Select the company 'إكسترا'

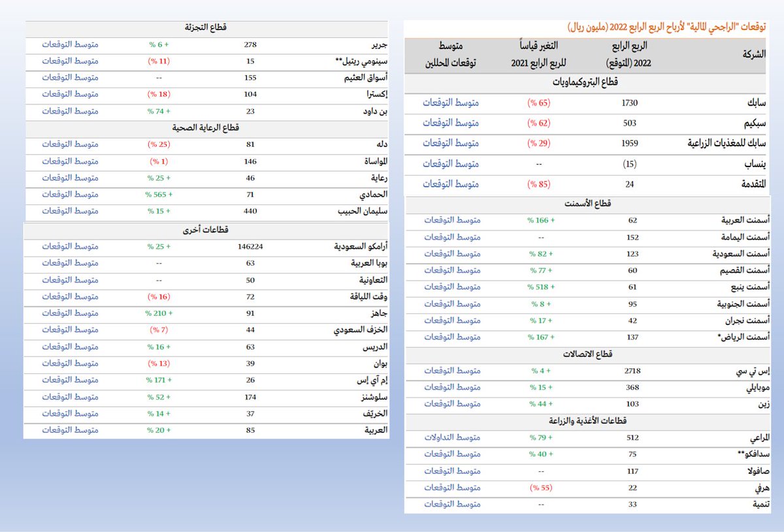pos(376,95)
